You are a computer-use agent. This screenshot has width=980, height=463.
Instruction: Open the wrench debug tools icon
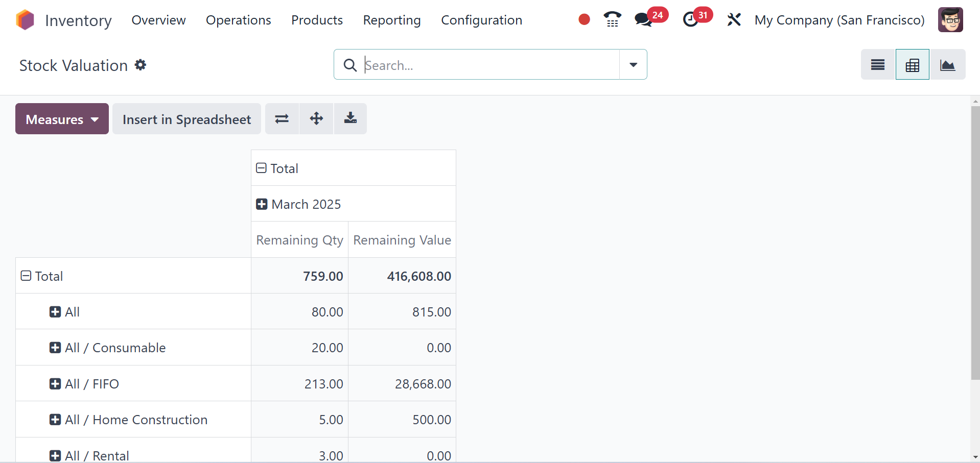pyautogui.click(x=734, y=19)
